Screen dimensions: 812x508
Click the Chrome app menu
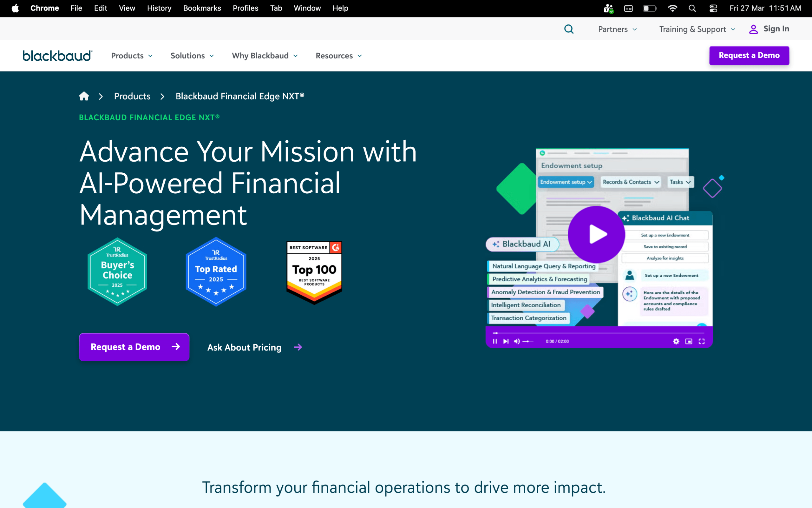45,8
